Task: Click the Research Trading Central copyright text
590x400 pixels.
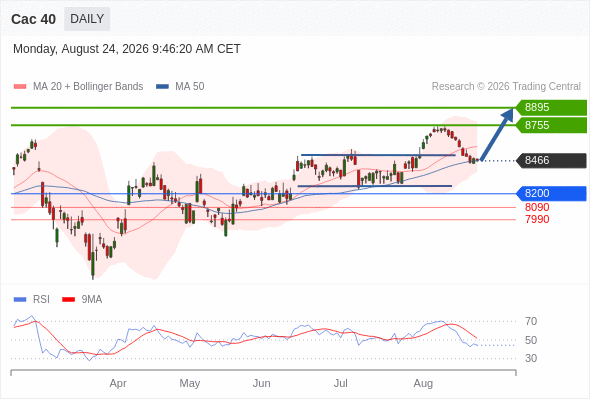Action: coord(506,87)
